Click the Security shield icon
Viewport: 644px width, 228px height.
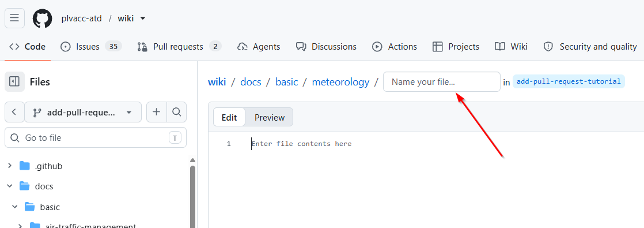click(x=548, y=47)
